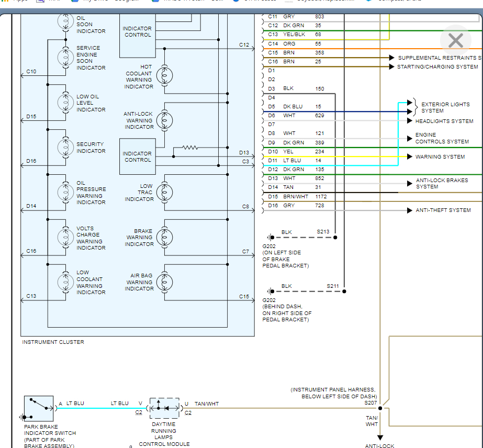Viewport: 483px width, 448px height.
Task: Click the Anti-Theft System label
Action: tap(443, 210)
